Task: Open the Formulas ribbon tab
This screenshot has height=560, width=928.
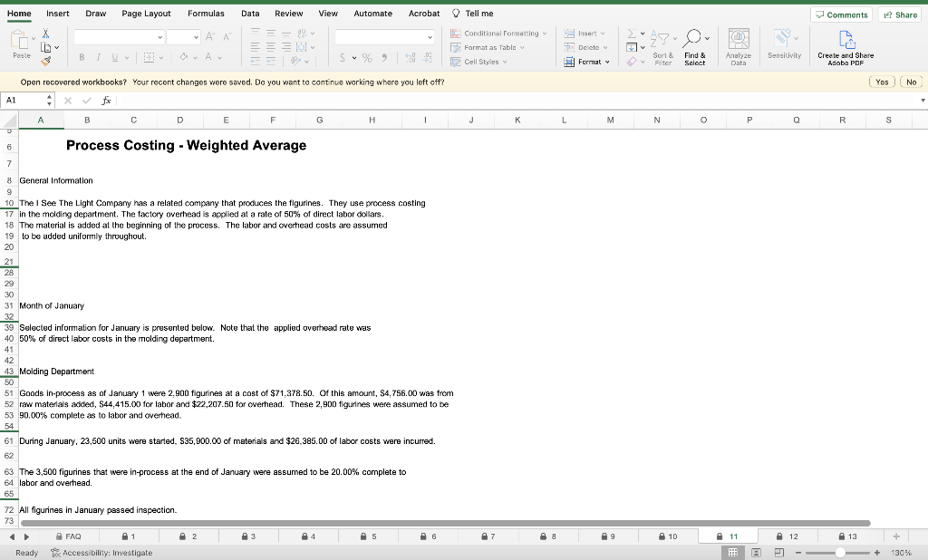Action: click(206, 13)
